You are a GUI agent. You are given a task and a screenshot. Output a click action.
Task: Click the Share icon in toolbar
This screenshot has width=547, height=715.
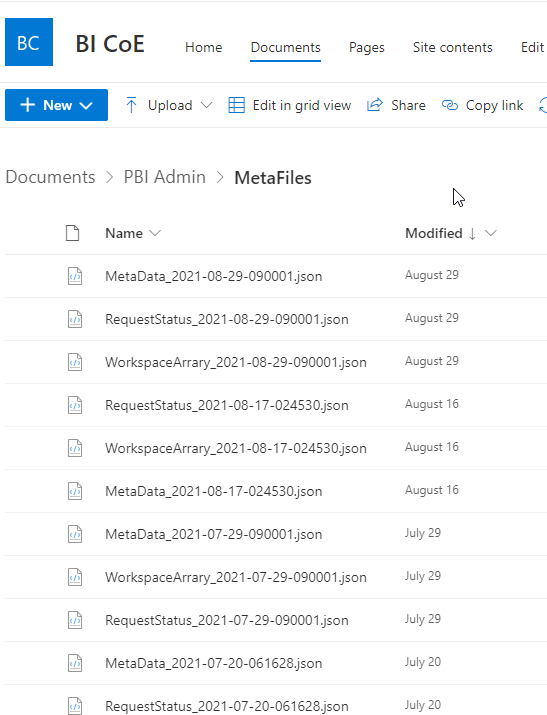tap(375, 105)
